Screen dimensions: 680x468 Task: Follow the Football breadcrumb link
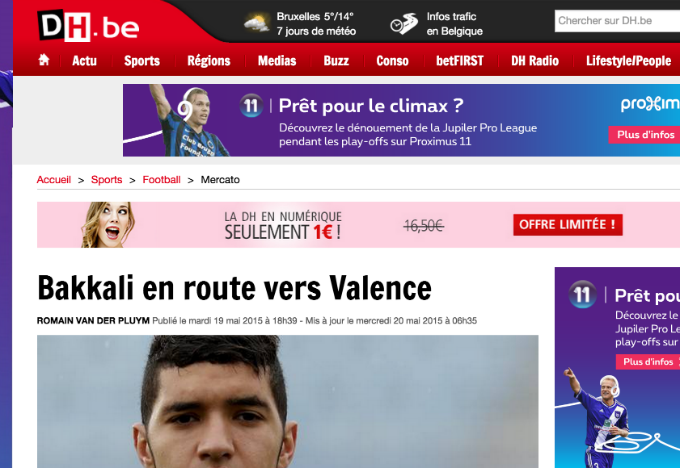coord(161,180)
